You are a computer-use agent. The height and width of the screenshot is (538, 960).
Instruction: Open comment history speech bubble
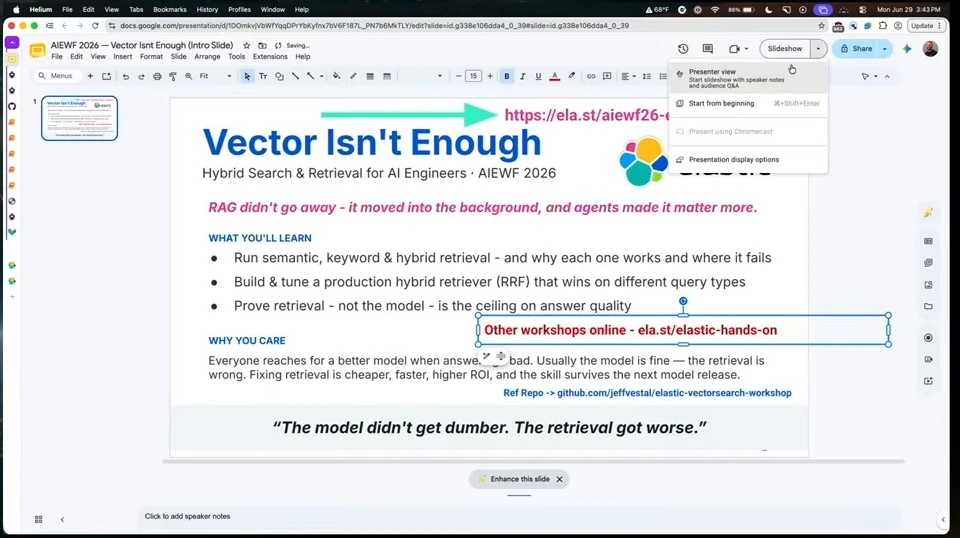[x=708, y=48]
